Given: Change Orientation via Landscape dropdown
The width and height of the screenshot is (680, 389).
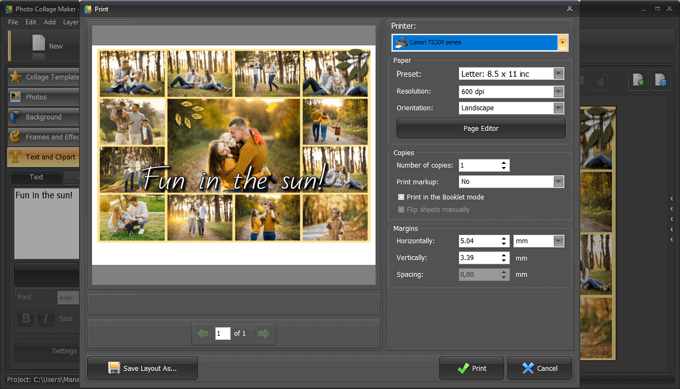Looking at the screenshot, I should (559, 108).
